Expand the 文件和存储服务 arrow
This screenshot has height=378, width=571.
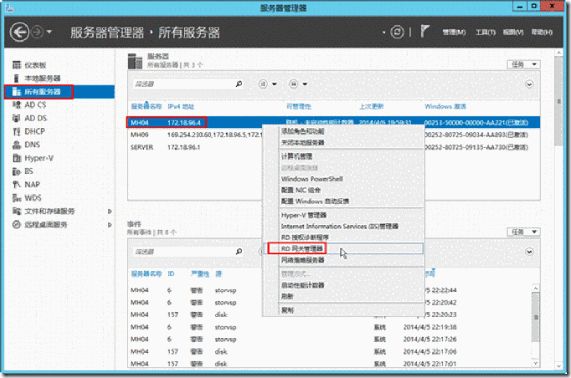click(110, 211)
